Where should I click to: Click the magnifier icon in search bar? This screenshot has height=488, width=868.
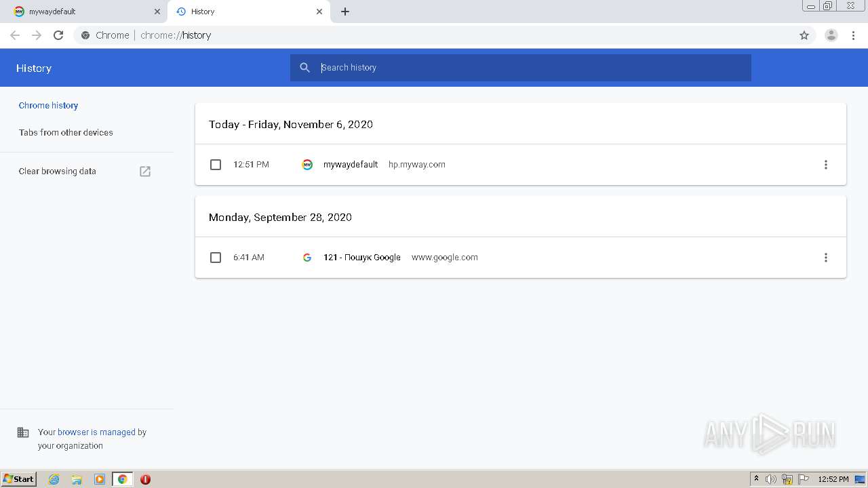point(305,68)
